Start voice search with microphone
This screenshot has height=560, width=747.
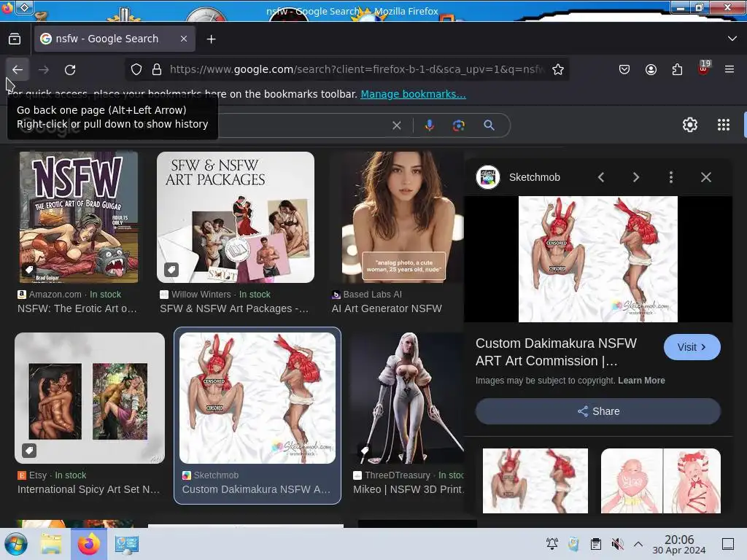(x=429, y=125)
